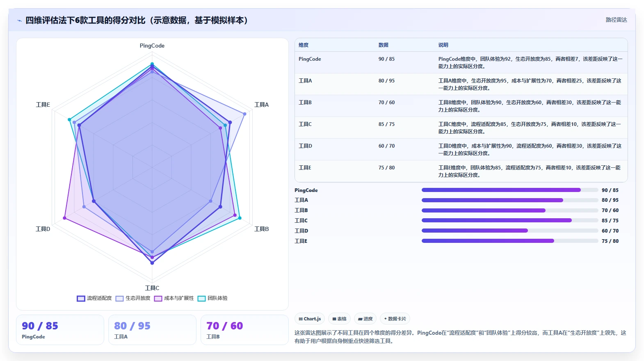644x361 pixels.
Task: Select the 60 / 70 cell in the table
Action: (x=386, y=146)
